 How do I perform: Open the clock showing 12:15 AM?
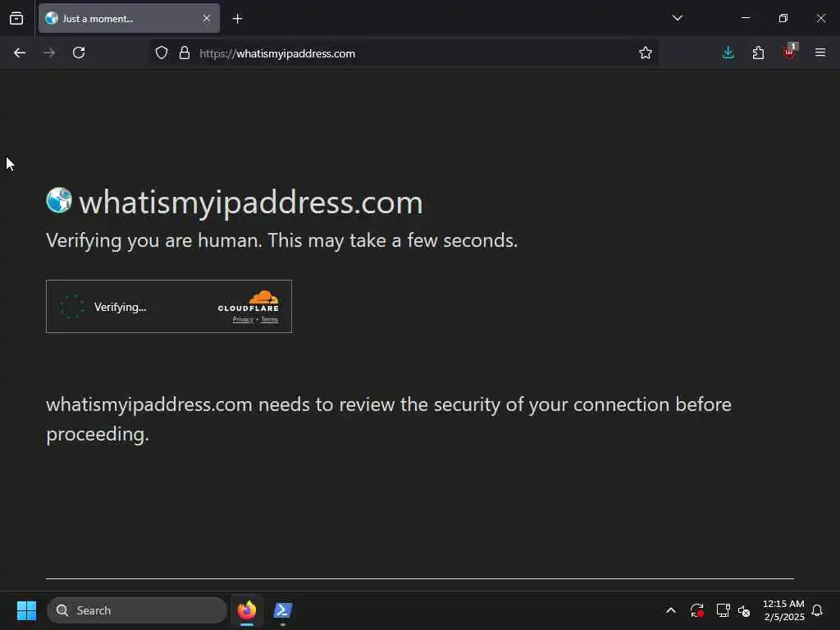point(783,610)
